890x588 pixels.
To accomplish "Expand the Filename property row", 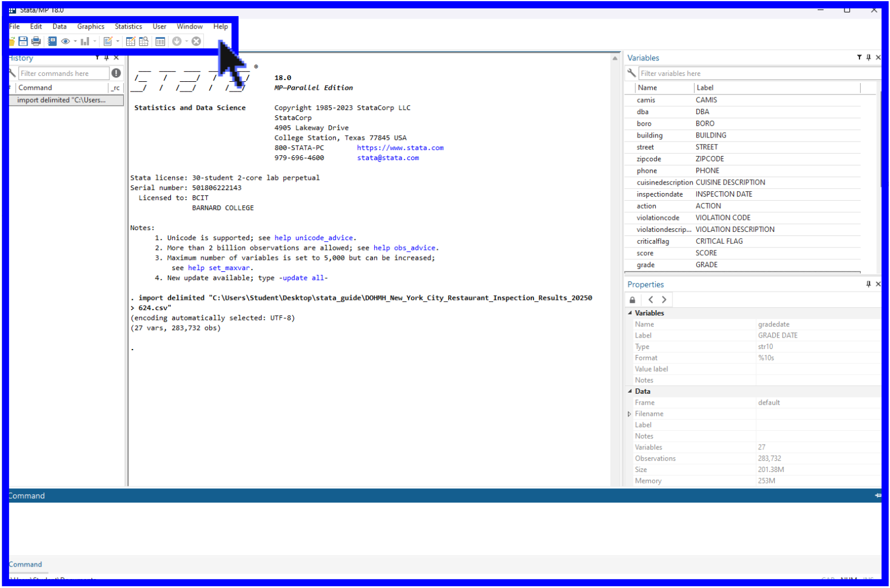I will [629, 414].
